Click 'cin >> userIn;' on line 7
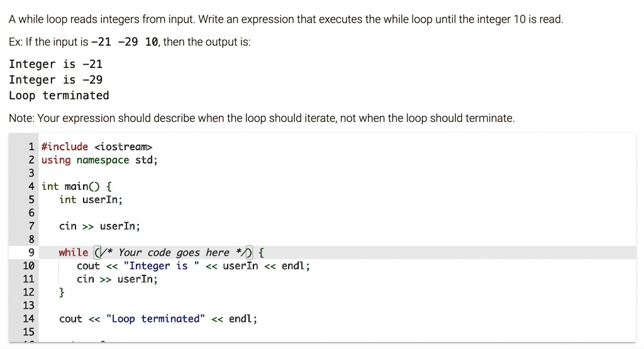Screen dimensions: 644x349 99,226
